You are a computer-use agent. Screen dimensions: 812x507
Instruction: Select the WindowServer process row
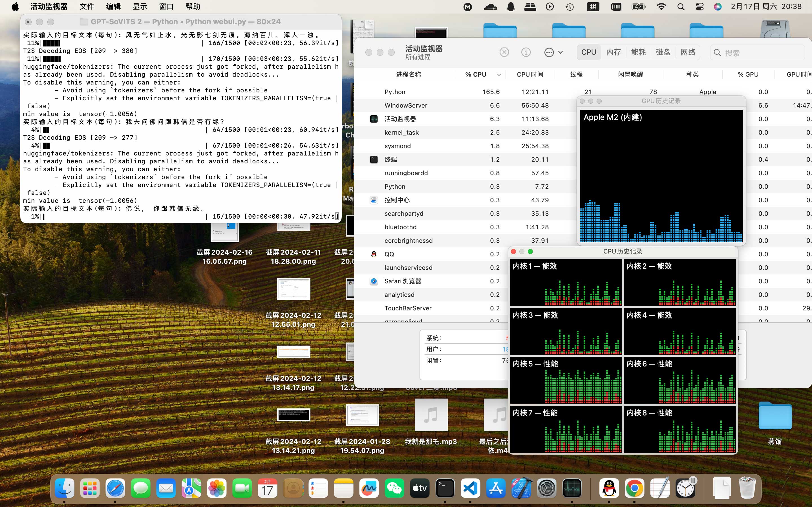tap(406, 105)
